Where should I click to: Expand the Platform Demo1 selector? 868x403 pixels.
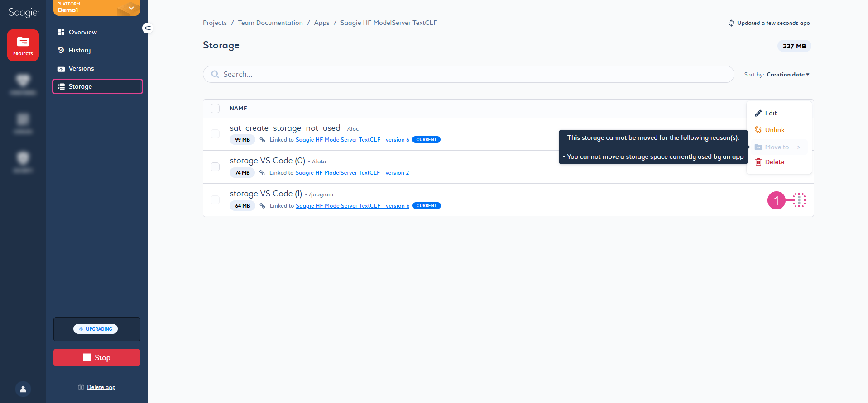pos(97,8)
